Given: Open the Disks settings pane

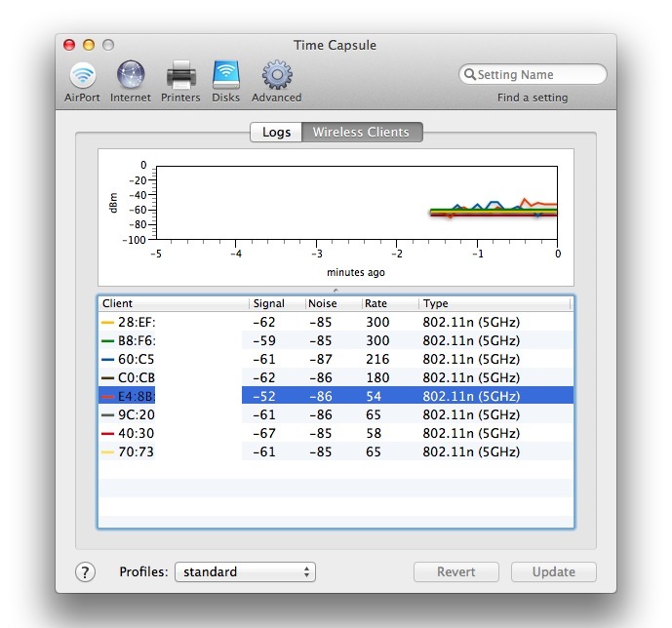Looking at the screenshot, I should 226,82.
